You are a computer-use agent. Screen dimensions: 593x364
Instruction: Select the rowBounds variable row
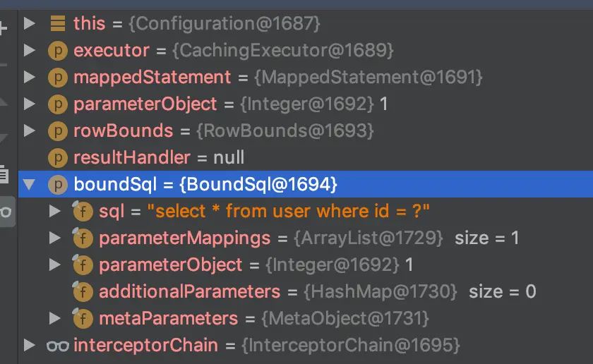coord(306,131)
